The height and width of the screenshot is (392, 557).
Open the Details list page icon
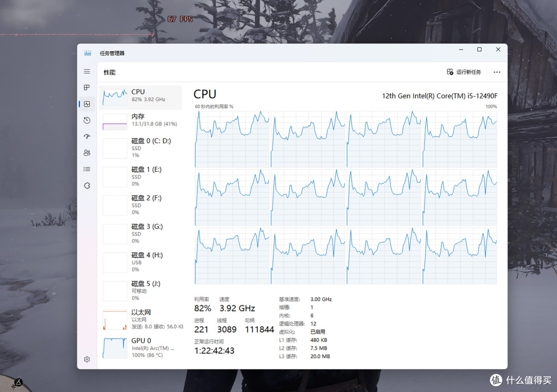point(87,169)
